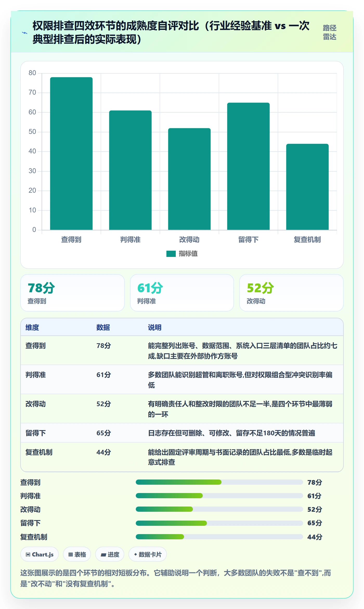The image size is (364, 609).
Task: Open the 52分 改得动 data card
Action: click(x=291, y=293)
